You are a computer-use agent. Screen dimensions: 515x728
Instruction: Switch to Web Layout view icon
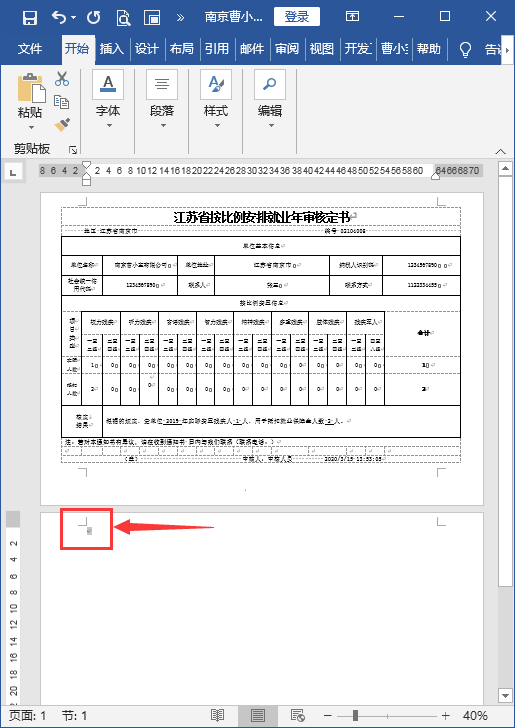[298, 715]
